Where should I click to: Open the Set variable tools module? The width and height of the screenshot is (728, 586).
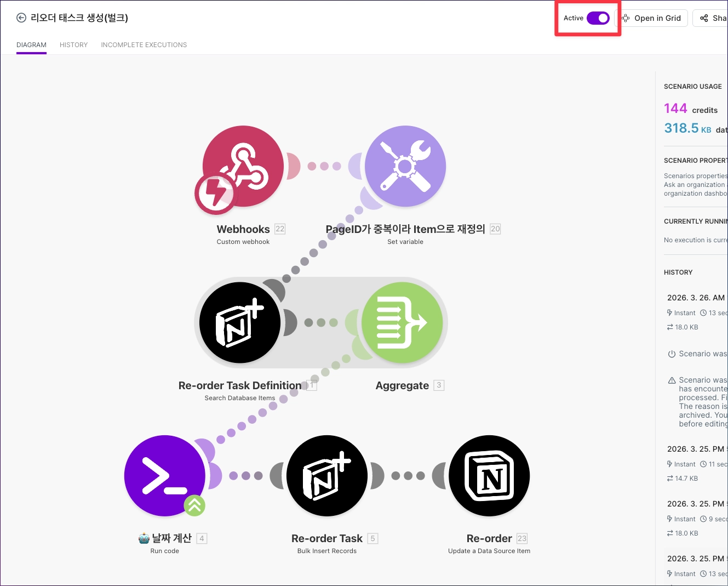(405, 166)
